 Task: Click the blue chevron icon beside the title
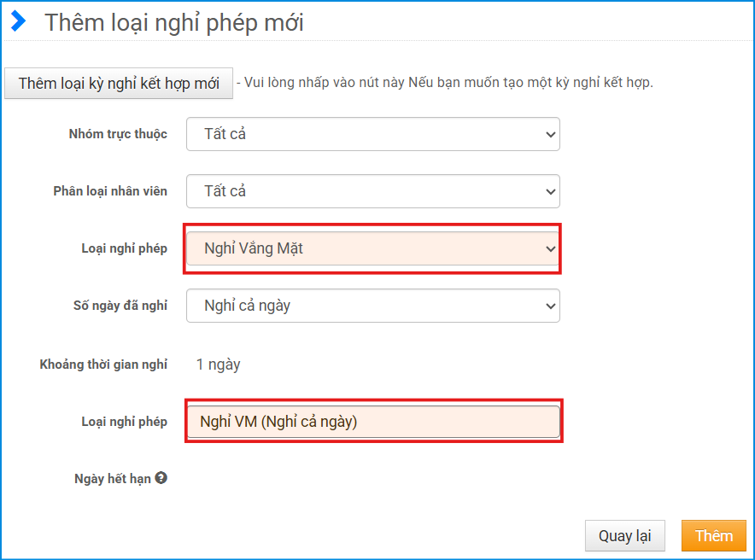18,22
